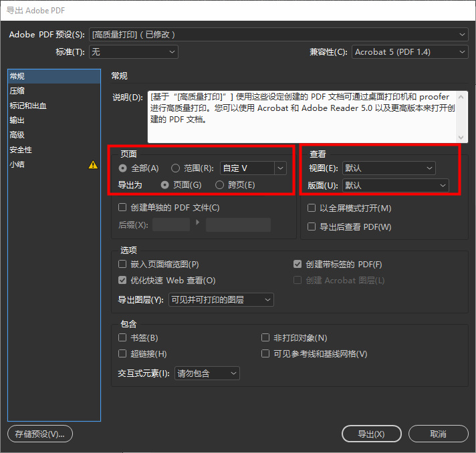Open the 导出图层 dropdown
Viewport: 476px width, 453px height.
(221, 300)
